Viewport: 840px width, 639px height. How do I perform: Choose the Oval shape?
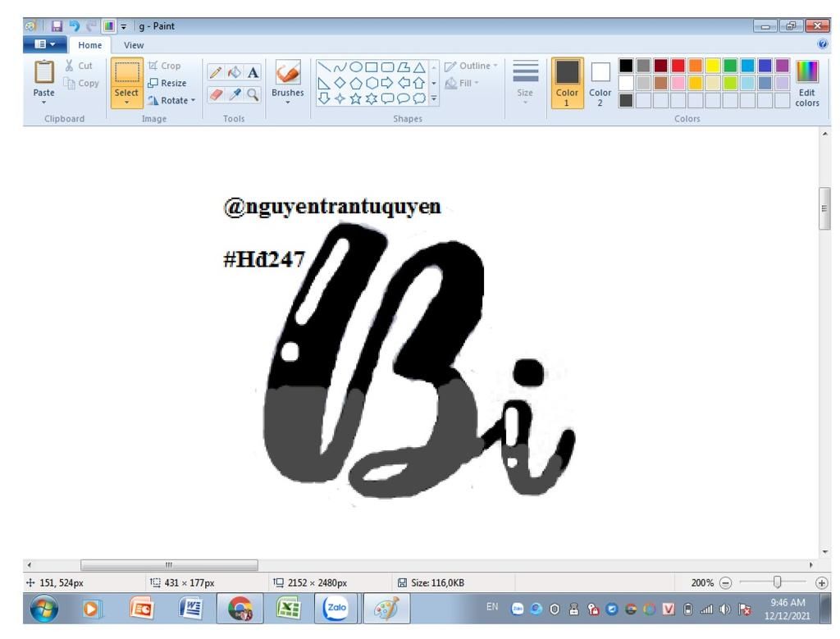click(356, 67)
